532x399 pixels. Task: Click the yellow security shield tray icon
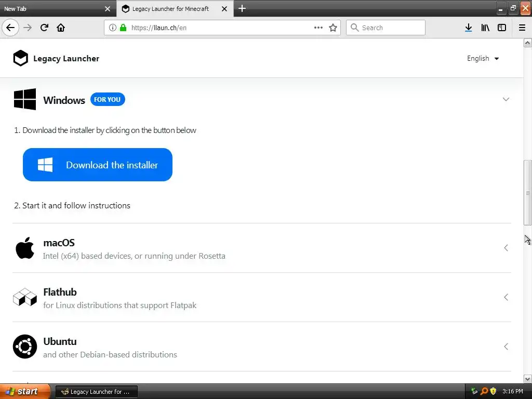pyautogui.click(x=493, y=391)
